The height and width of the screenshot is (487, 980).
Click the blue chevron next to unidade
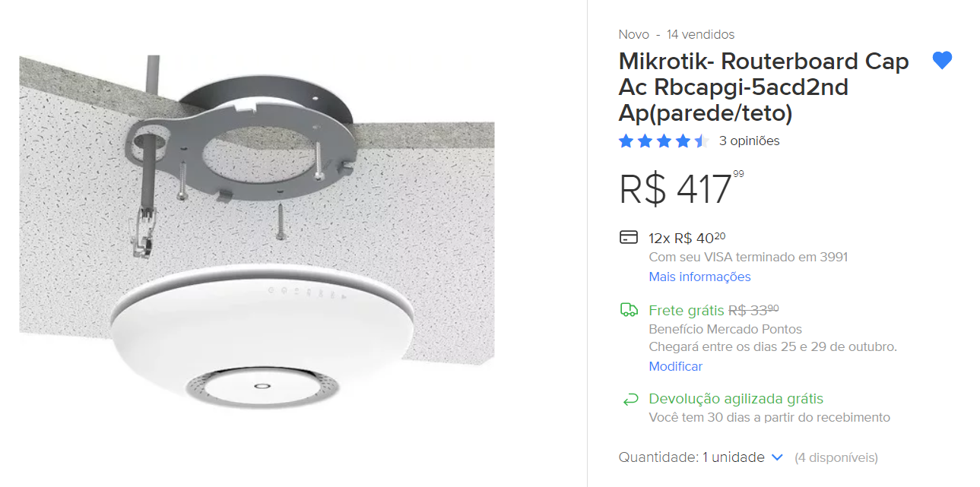(777, 457)
